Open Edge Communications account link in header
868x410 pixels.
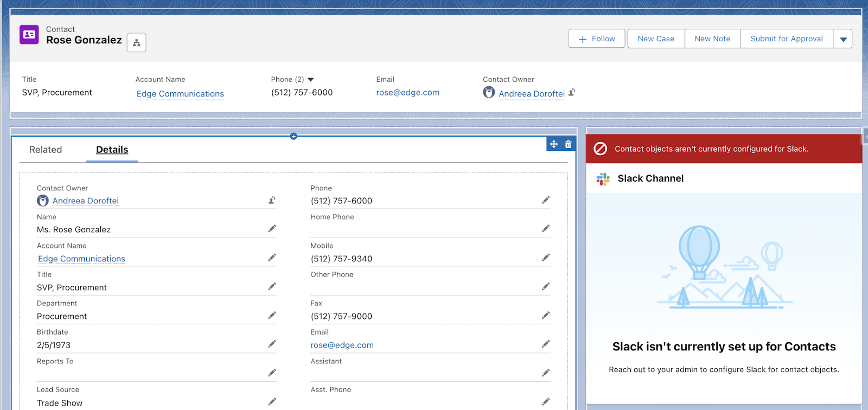click(x=180, y=94)
